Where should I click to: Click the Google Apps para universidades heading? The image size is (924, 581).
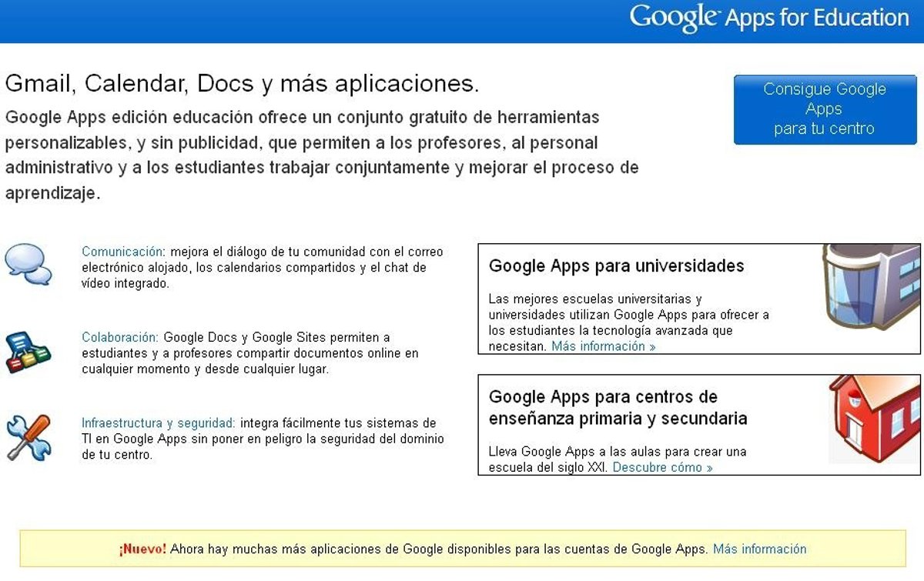pyautogui.click(x=616, y=266)
